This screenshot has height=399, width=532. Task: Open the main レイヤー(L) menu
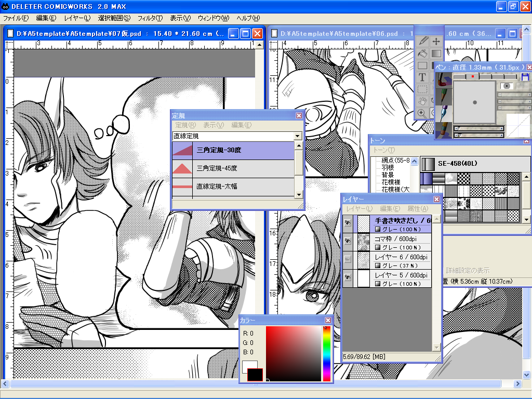77,18
